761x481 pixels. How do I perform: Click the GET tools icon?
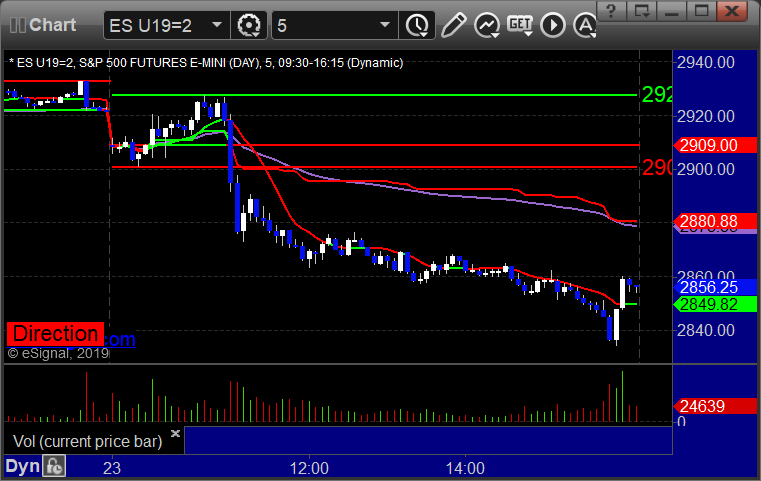[x=520, y=25]
